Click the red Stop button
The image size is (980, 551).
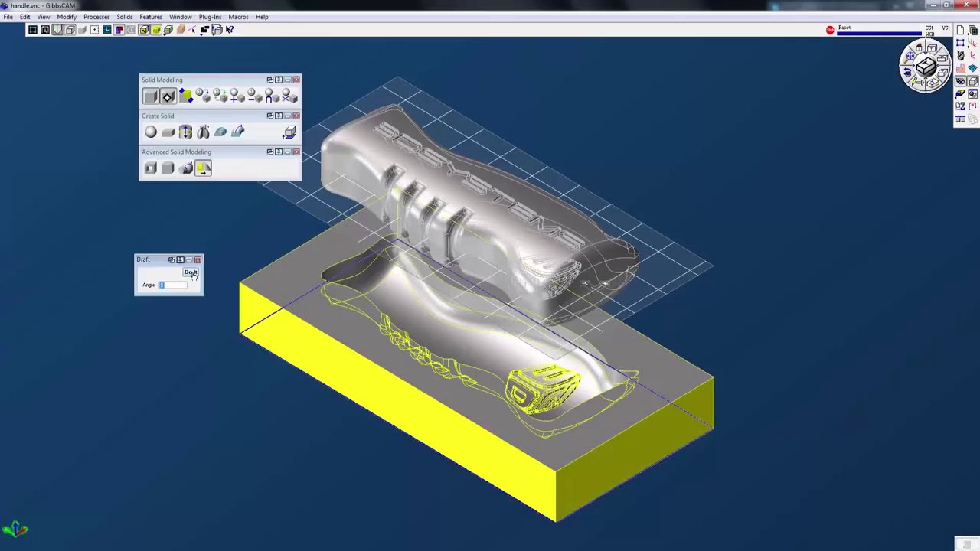(830, 30)
